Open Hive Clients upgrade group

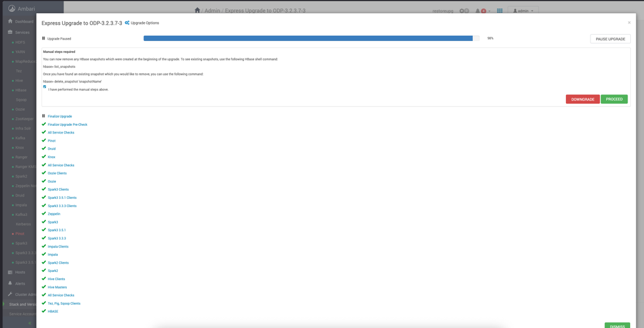(56, 279)
